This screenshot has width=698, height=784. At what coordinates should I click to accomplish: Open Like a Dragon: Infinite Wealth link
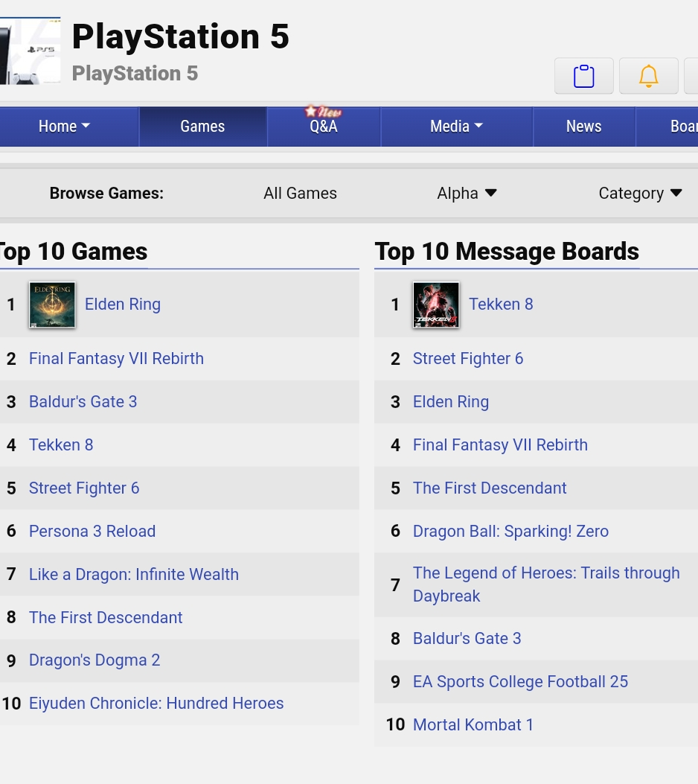coord(134,574)
